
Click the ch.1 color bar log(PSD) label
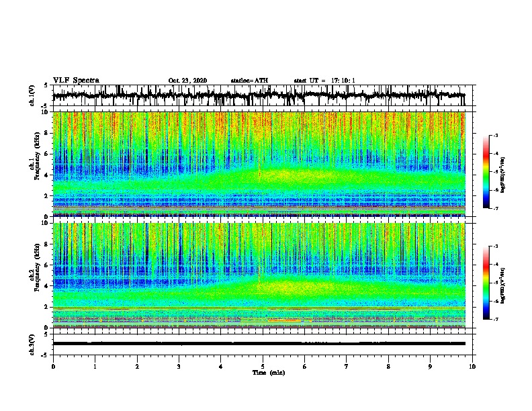pyautogui.click(x=503, y=175)
